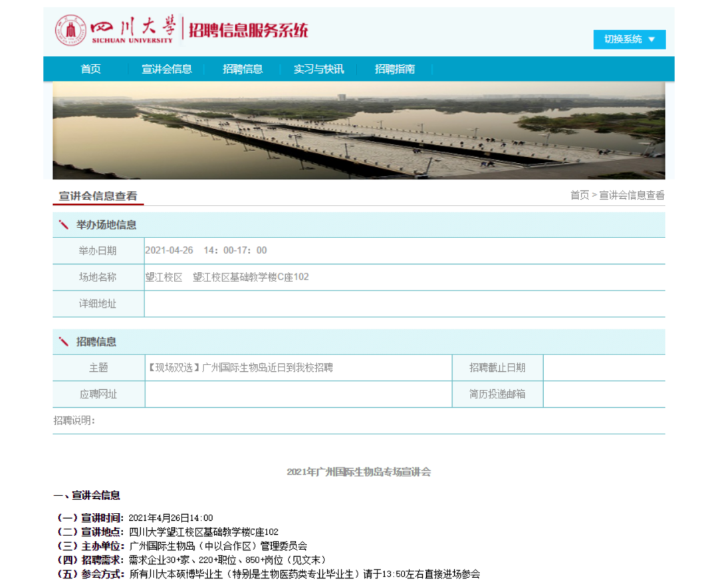Open the 首页 navigation menu item
Image resolution: width=718 pixels, height=588 pixels.
click(91, 69)
